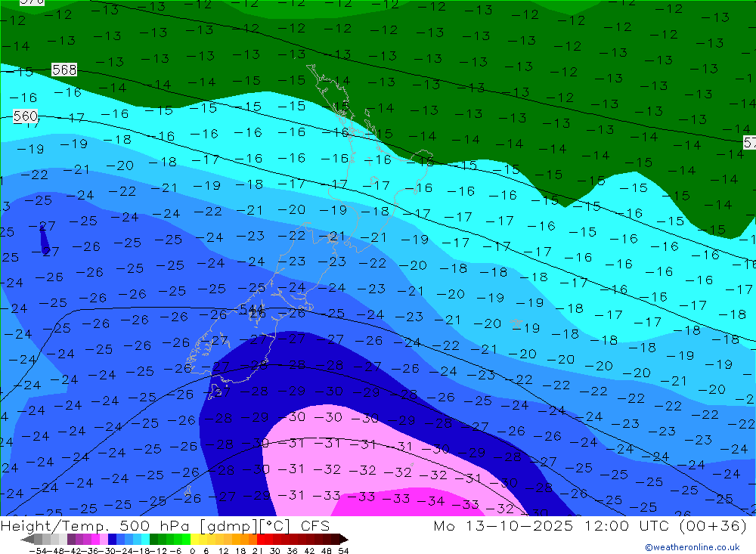Click the 568 height contour label
This screenshot has height=554, width=756.
[x=64, y=70]
